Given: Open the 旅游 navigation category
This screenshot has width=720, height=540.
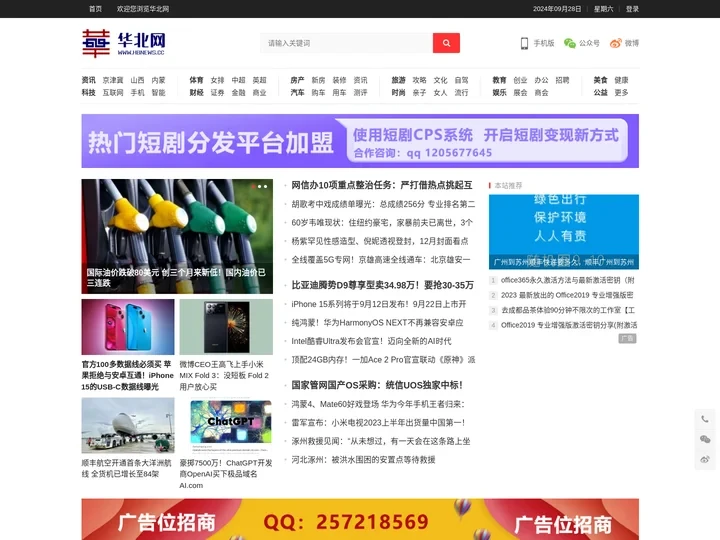Looking at the screenshot, I should (x=399, y=80).
